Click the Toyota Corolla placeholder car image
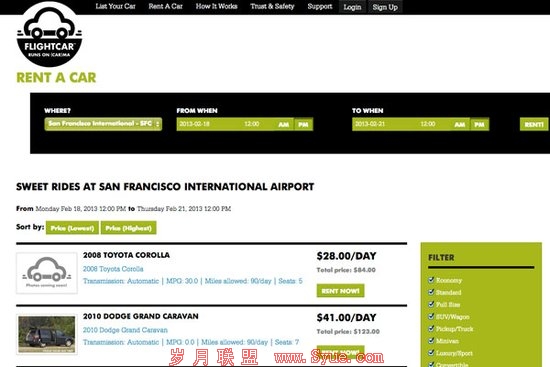Screen dimensions: 550x367 47,273
